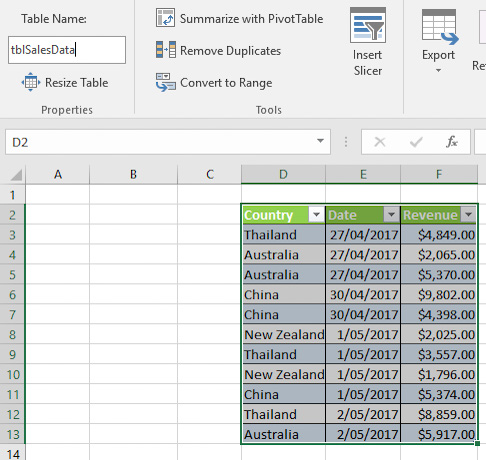The height and width of the screenshot is (460, 486).
Task: Open the Country column filter dropdown
Action: pyautogui.click(x=316, y=214)
